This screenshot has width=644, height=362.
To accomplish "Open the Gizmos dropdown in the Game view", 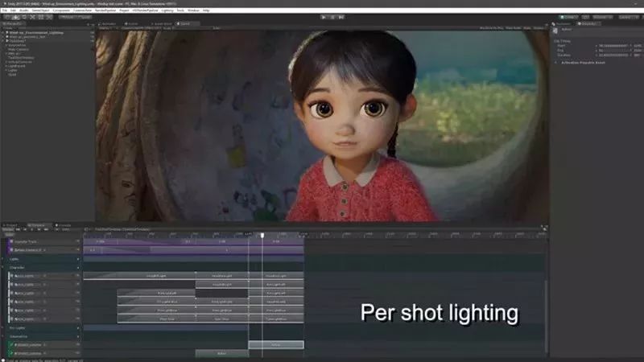I will click(x=539, y=28).
